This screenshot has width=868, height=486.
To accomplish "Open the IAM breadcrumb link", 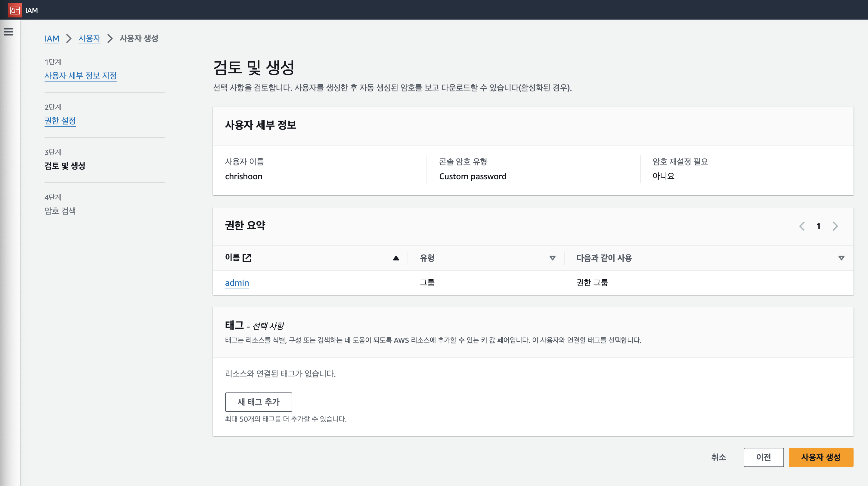I will point(51,38).
